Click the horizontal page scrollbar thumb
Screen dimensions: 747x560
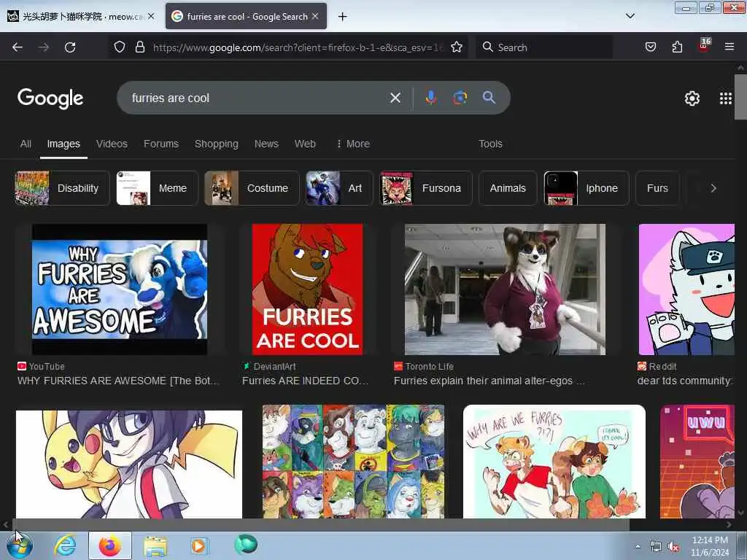coord(320,524)
